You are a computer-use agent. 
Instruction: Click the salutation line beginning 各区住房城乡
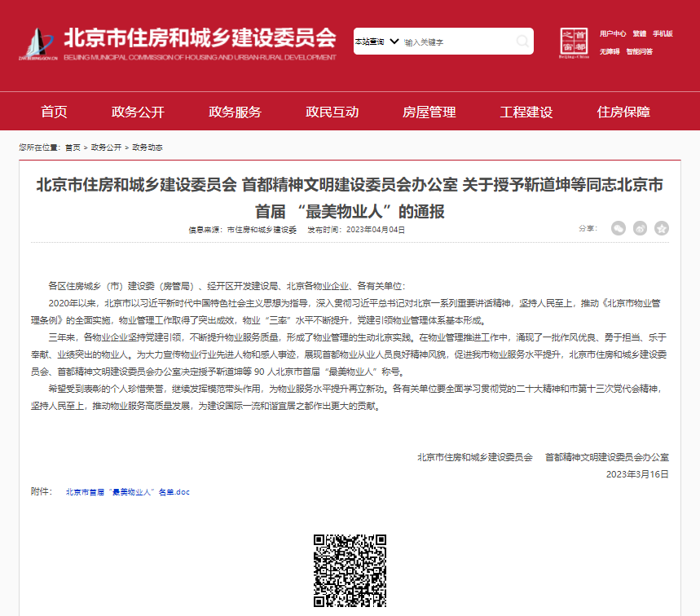227,286
